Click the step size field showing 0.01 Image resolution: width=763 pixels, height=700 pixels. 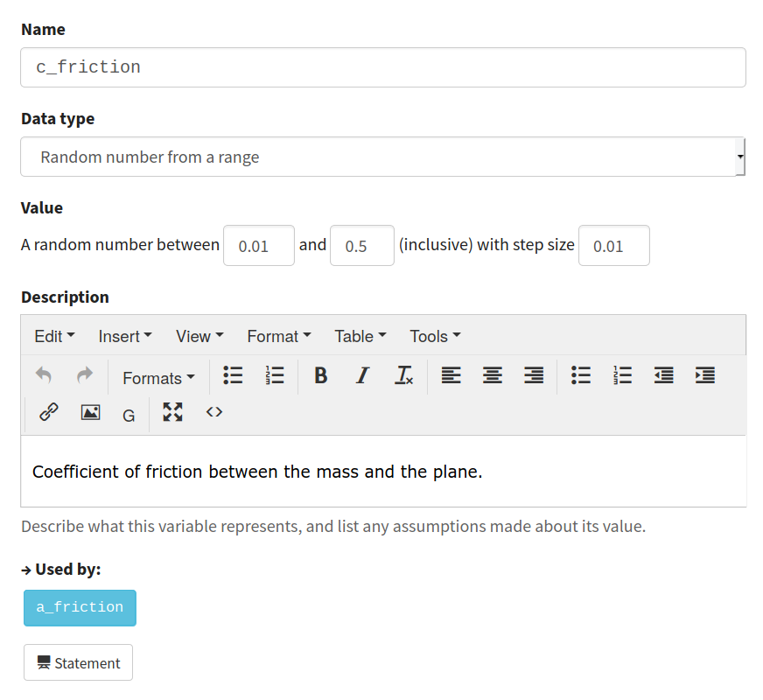click(614, 246)
